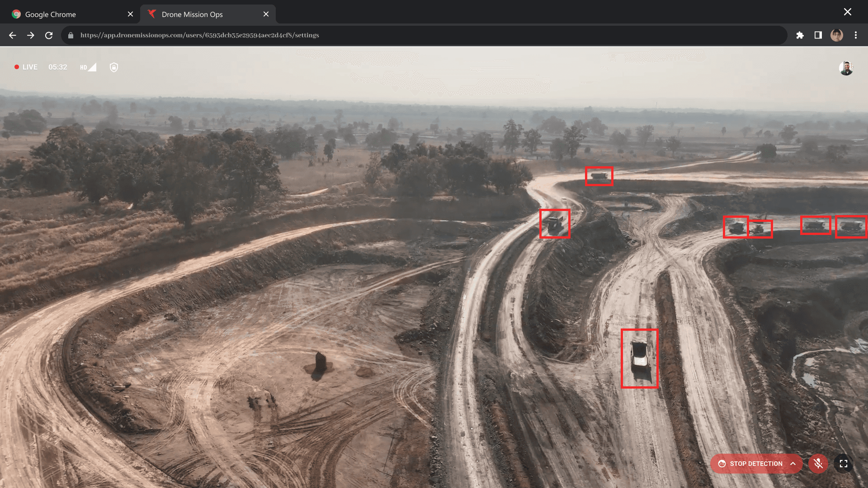This screenshot has width=868, height=488.
Task: Click the detected white truck bounding box
Action: [639, 358]
